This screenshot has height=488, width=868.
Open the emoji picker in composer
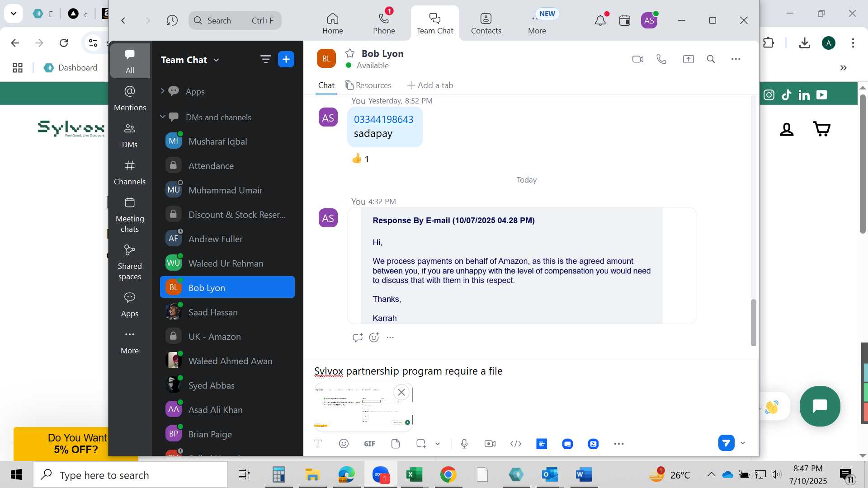[x=344, y=444]
